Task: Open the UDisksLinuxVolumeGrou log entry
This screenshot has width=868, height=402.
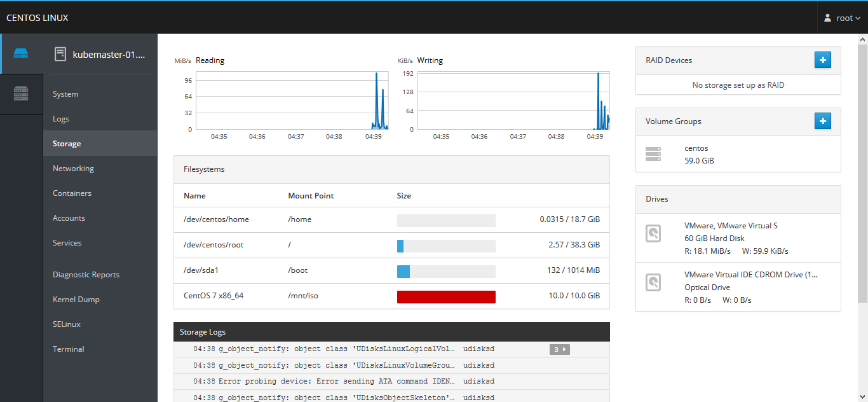Action: click(391, 365)
